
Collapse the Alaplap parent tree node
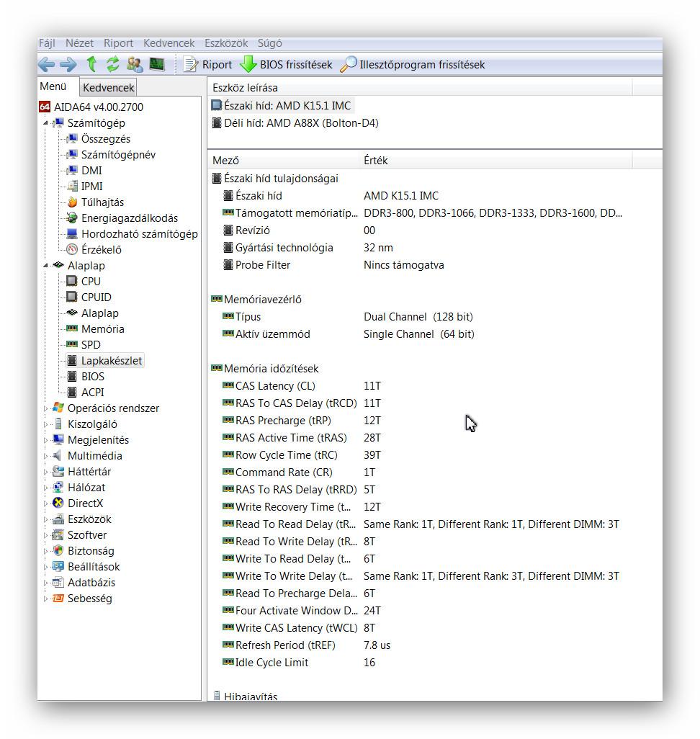point(45,265)
